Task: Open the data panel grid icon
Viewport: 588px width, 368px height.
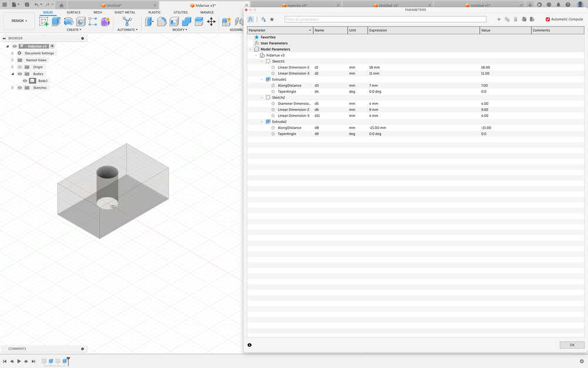Action: [x=5, y=5]
